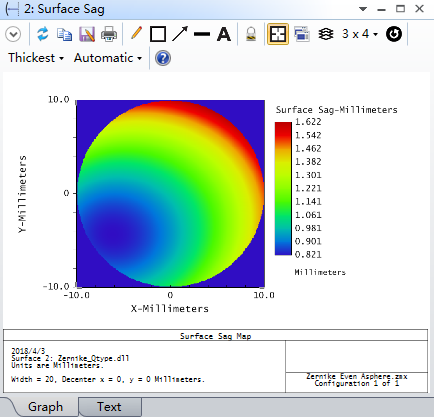Screen dimensions: 434x417
Task: Click the color scale legend bar
Action: click(283, 189)
